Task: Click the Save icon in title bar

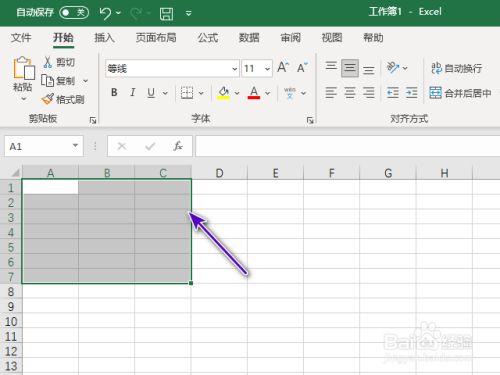Action: pyautogui.click(x=166, y=14)
